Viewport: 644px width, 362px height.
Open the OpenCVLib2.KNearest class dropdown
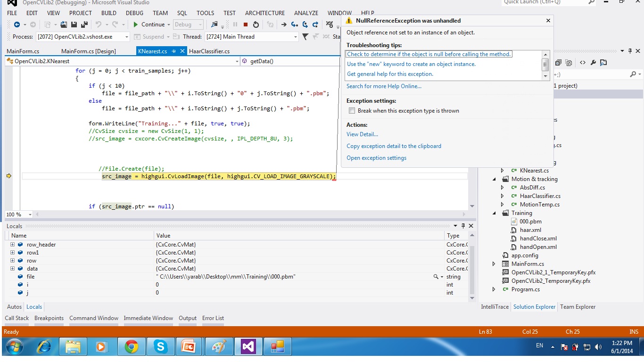[x=237, y=61]
